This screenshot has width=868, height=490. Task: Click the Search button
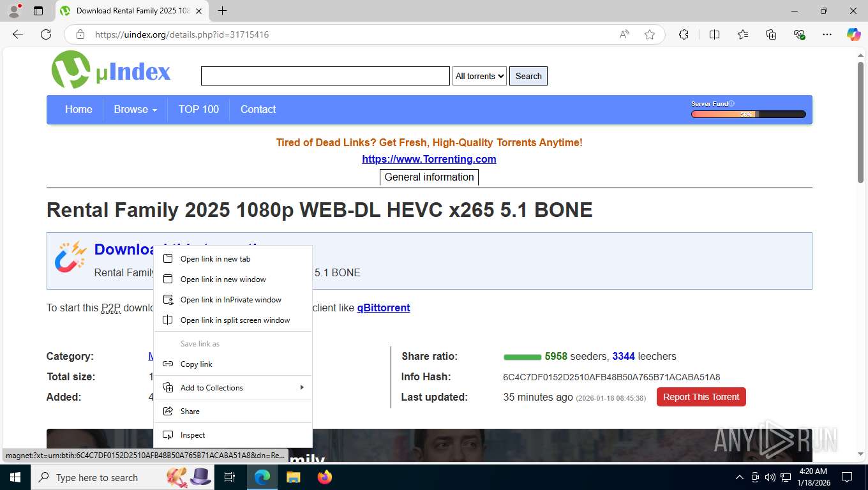(528, 76)
